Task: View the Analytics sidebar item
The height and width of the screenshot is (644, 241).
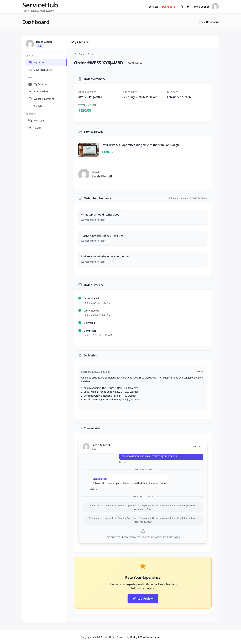Action: [39, 106]
